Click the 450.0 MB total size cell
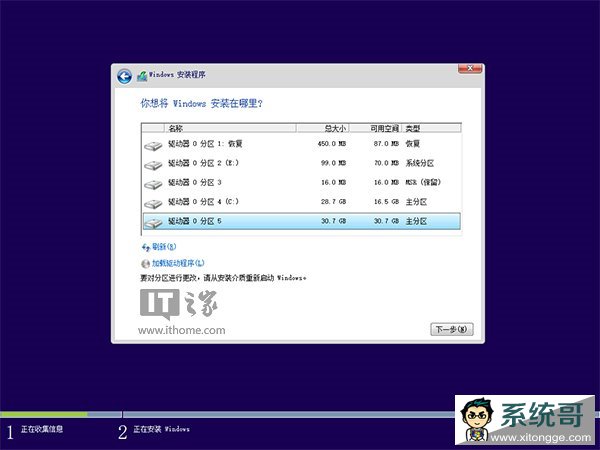 (332, 144)
